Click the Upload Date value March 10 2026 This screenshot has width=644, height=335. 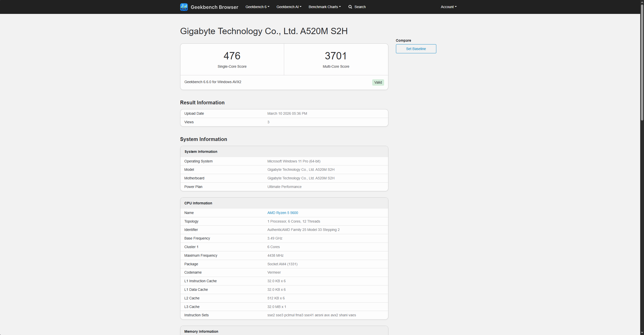pos(287,113)
